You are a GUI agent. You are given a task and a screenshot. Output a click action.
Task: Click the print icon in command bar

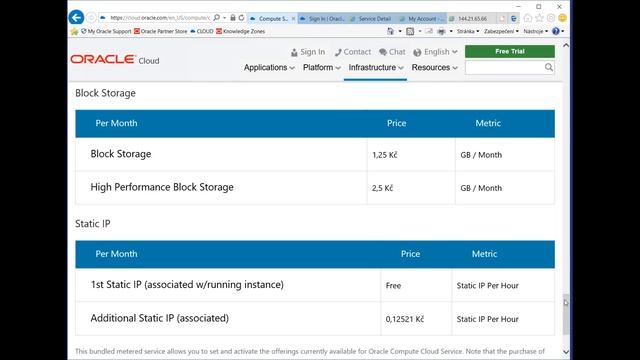tap(441, 31)
